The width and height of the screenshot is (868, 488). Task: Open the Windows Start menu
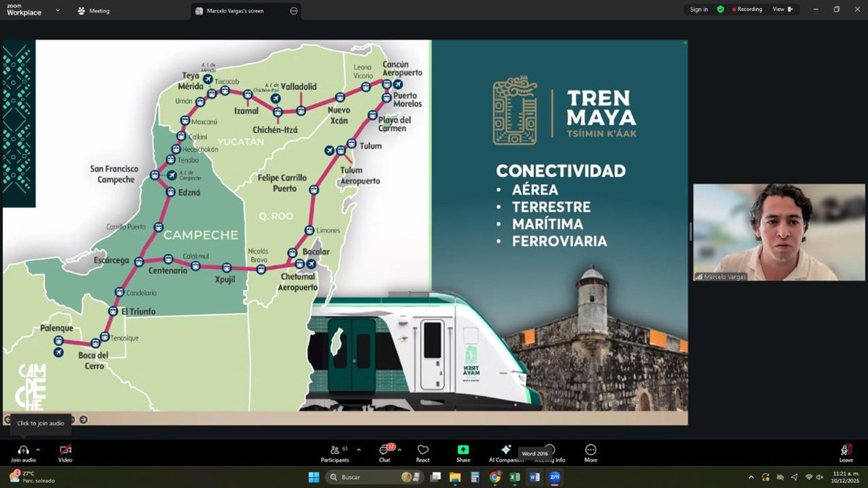click(314, 477)
